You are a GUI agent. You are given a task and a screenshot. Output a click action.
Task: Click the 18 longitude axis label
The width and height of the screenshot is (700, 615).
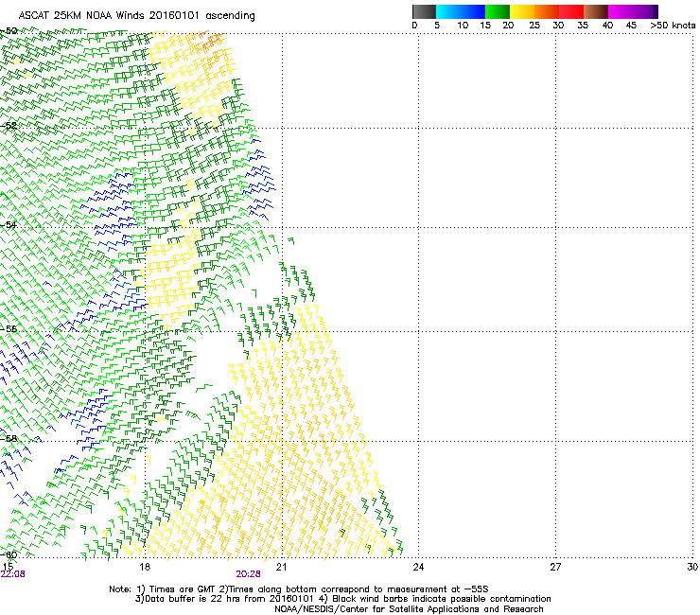pyautogui.click(x=145, y=567)
